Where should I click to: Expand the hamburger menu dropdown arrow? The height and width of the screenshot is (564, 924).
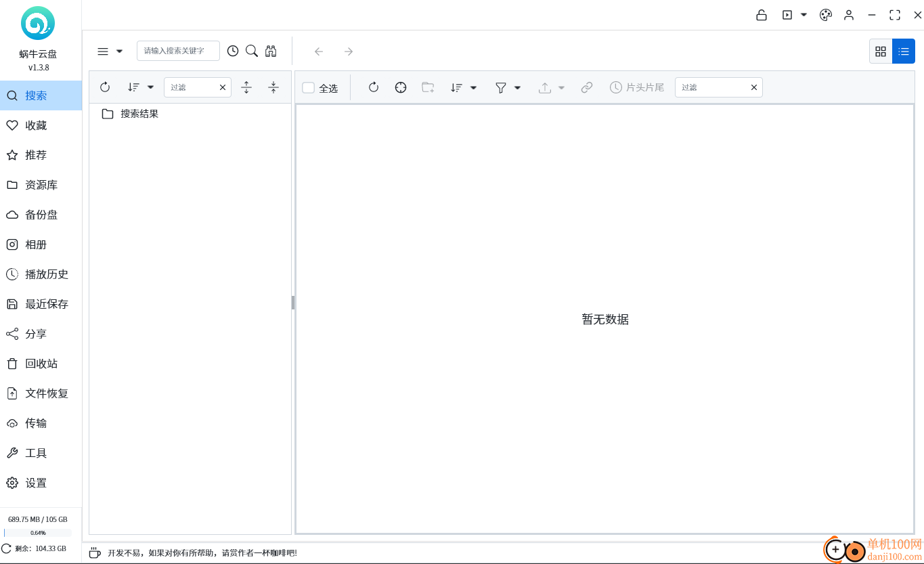tap(120, 51)
